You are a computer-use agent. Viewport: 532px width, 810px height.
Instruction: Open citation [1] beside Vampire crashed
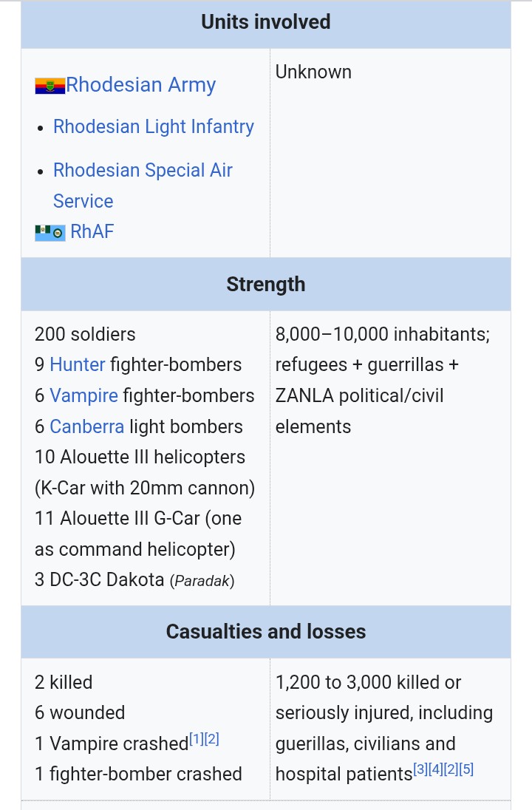tap(196, 738)
